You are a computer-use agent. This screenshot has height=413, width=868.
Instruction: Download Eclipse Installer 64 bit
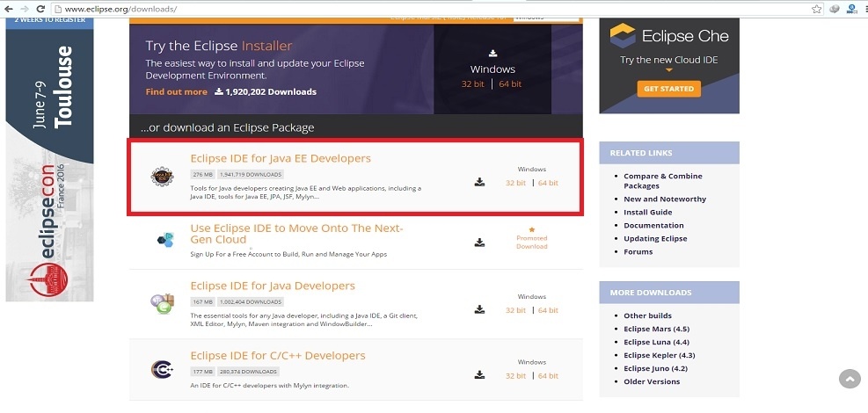point(510,84)
